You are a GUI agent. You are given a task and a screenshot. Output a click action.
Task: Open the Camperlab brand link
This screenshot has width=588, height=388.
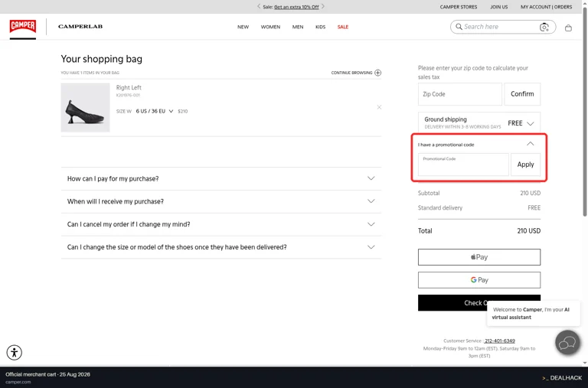[80, 27]
